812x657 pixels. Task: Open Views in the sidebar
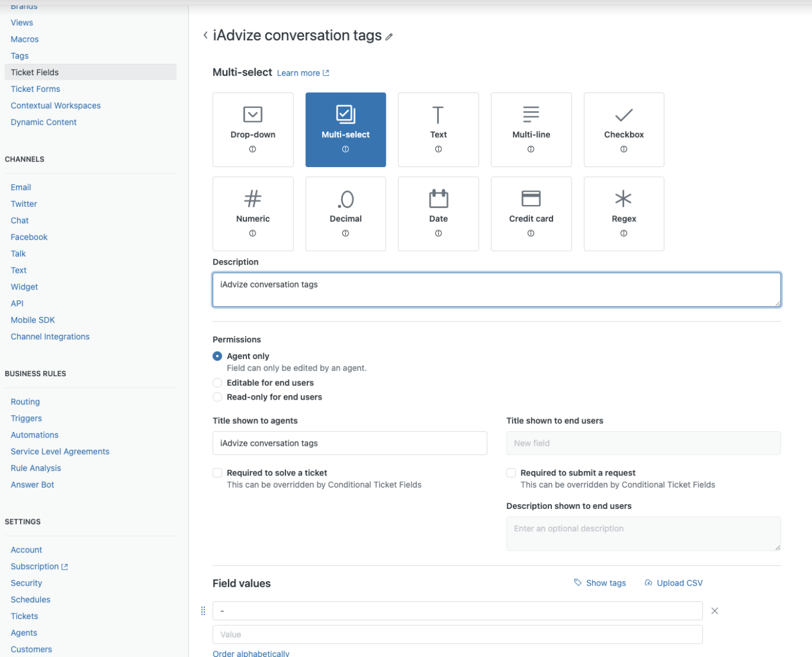coord(22,22)
